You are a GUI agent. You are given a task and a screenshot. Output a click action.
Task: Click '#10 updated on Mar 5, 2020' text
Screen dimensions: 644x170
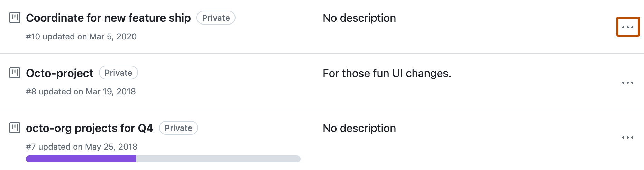tap(81, 37)
